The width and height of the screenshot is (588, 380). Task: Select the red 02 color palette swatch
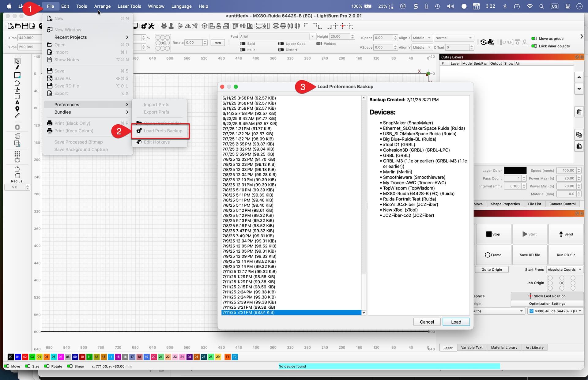coord(25,357)
